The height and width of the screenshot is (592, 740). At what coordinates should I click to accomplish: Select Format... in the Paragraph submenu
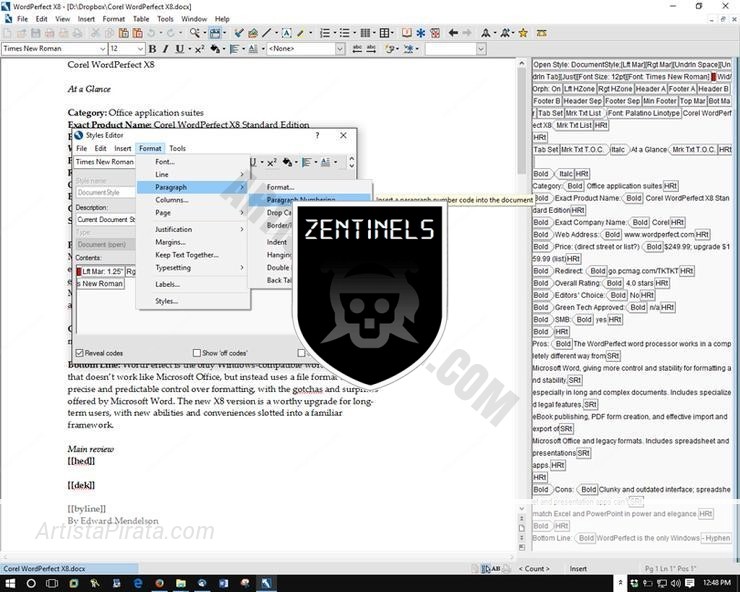280,187
